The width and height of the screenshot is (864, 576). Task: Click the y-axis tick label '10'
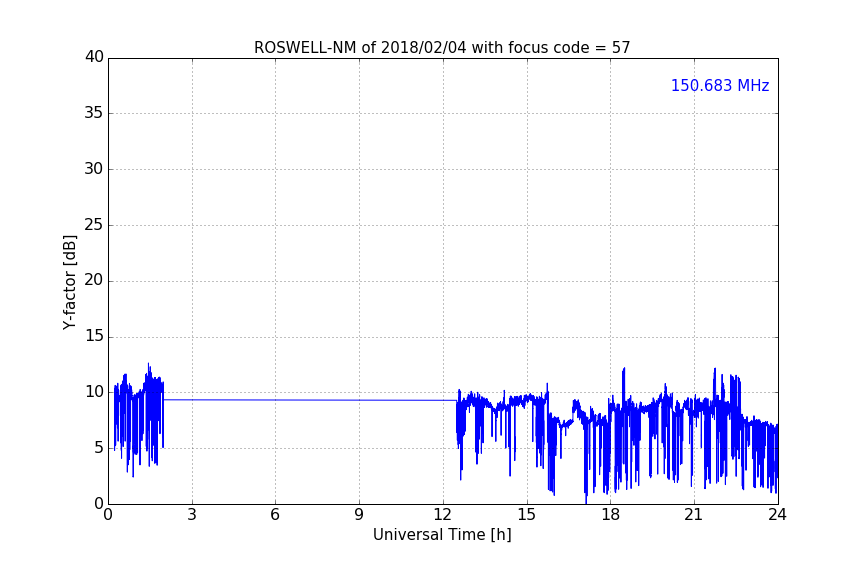tap(94, 392)
